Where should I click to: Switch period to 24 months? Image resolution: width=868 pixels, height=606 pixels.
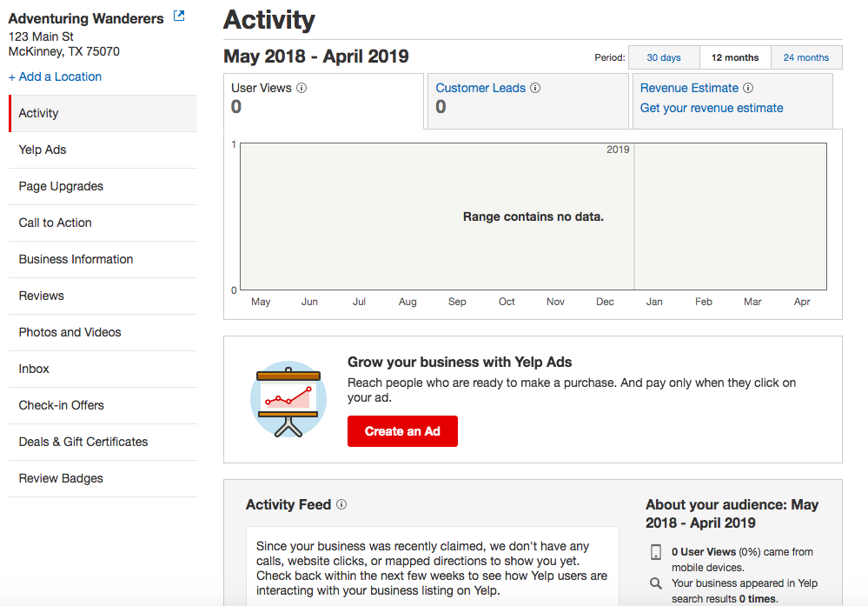(806, 57)
